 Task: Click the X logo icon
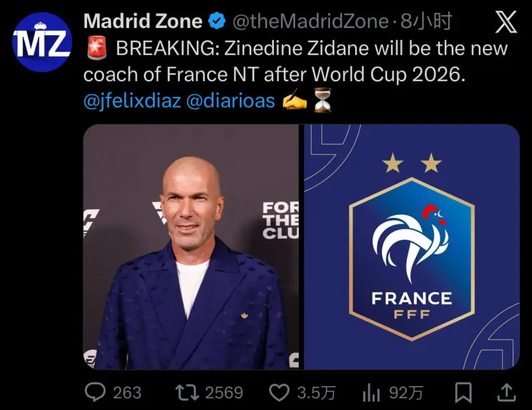point(507,23)
